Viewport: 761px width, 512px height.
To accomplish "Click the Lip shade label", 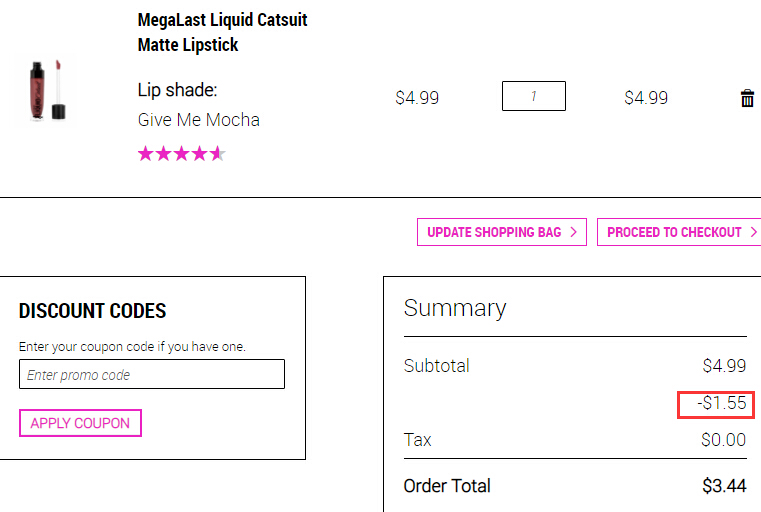I will click(x=177, y=90).
